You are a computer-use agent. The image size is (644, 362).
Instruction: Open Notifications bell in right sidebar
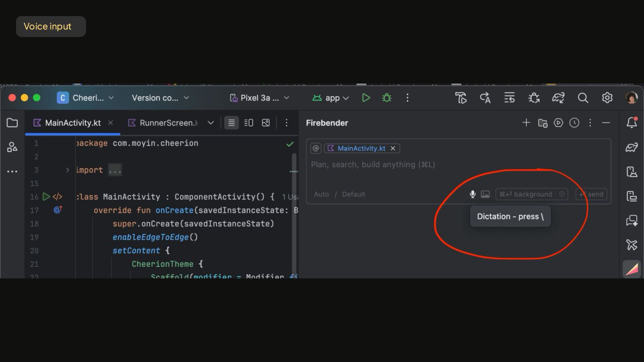coord(631,123)
